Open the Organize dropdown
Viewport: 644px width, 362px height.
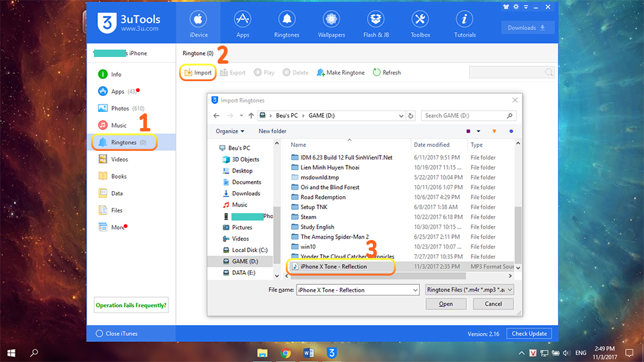pos(229,131)
